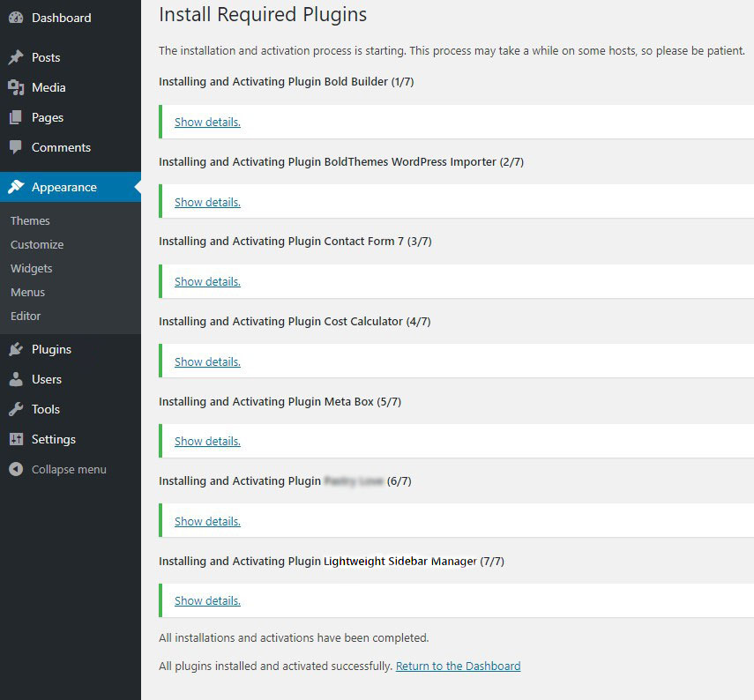Open the Dashboard menu item
754x700 pixels.
coord(61,18)
